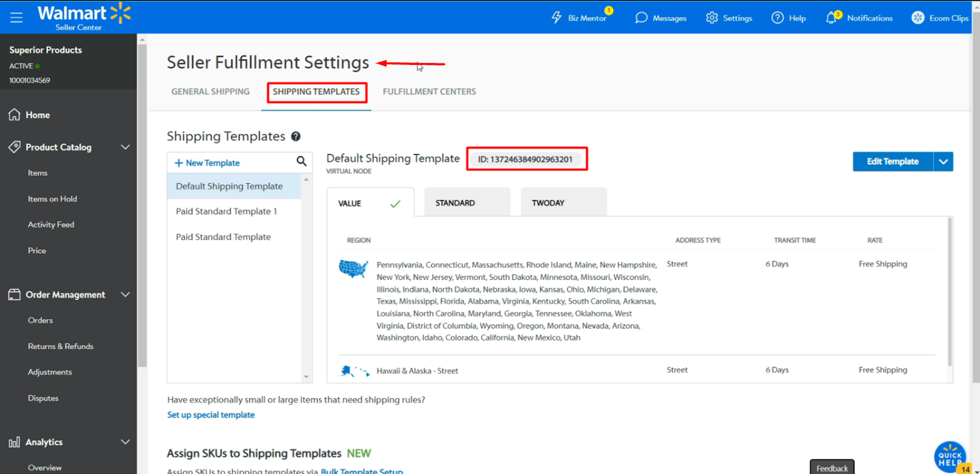Screen dimensions: 980x474
Task: Collapse the Product Catalog section chevron
Action: point(126,147)
